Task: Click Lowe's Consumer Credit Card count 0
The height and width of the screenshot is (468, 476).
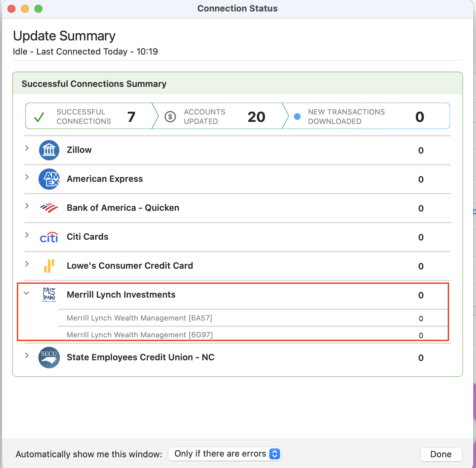Action: (x=421, y=266)
